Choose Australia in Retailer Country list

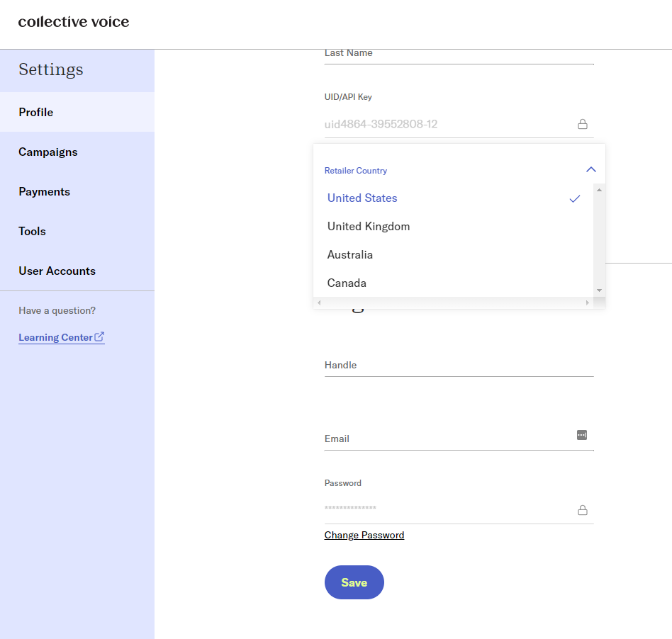pyautogui.click(x=350, y=255)
